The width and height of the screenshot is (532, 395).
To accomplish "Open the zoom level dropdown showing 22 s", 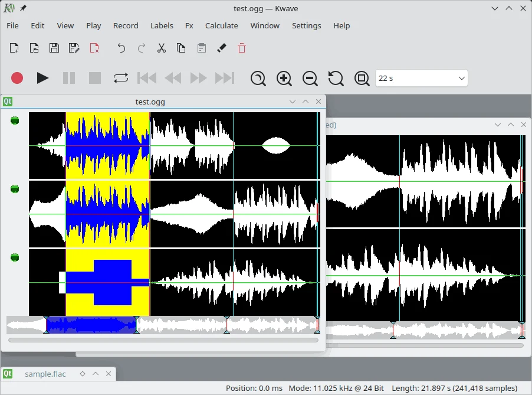I will (421, 78).
